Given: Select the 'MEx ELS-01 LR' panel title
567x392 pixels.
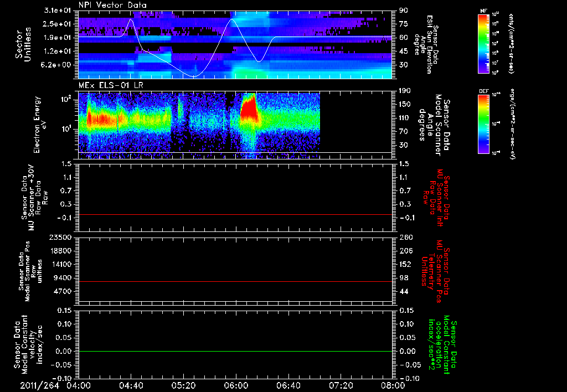Looking at the screenshot, I should pos(111,85).
